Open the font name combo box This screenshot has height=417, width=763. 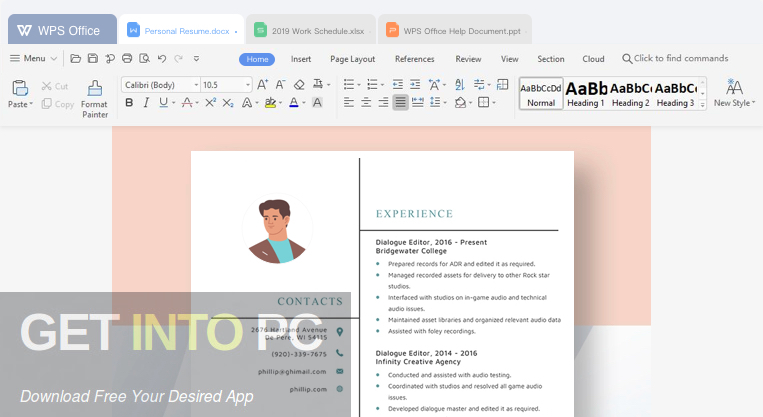click(x=161, y=85)
